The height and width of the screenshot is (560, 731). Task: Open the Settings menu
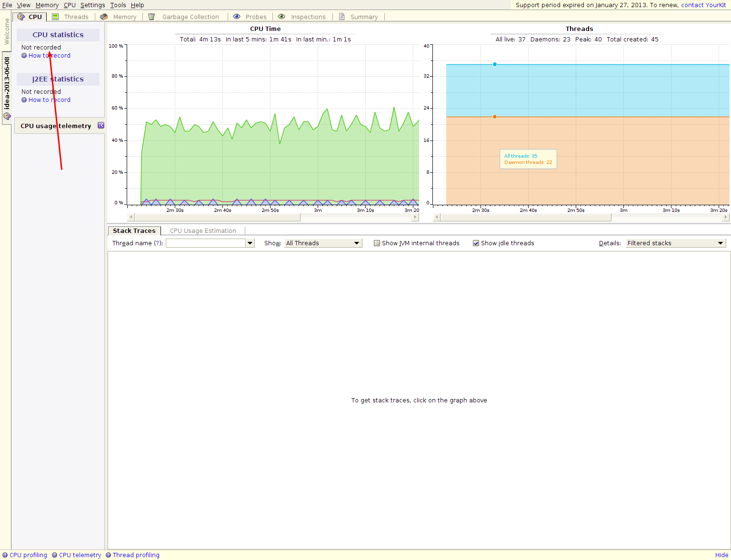[x=92, y=5]
